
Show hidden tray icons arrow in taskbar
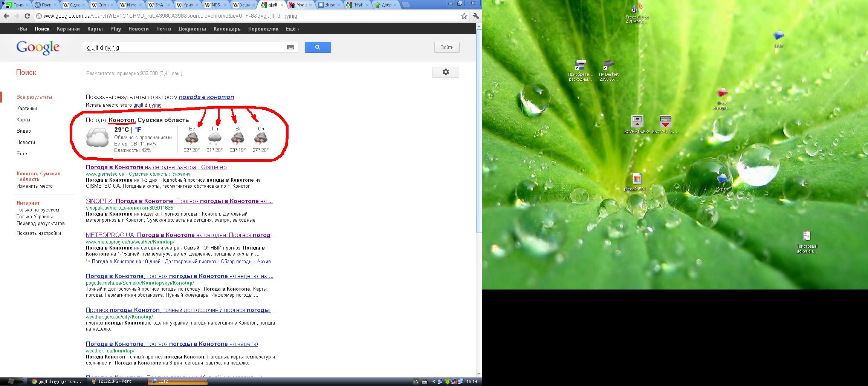coord(433,381)
